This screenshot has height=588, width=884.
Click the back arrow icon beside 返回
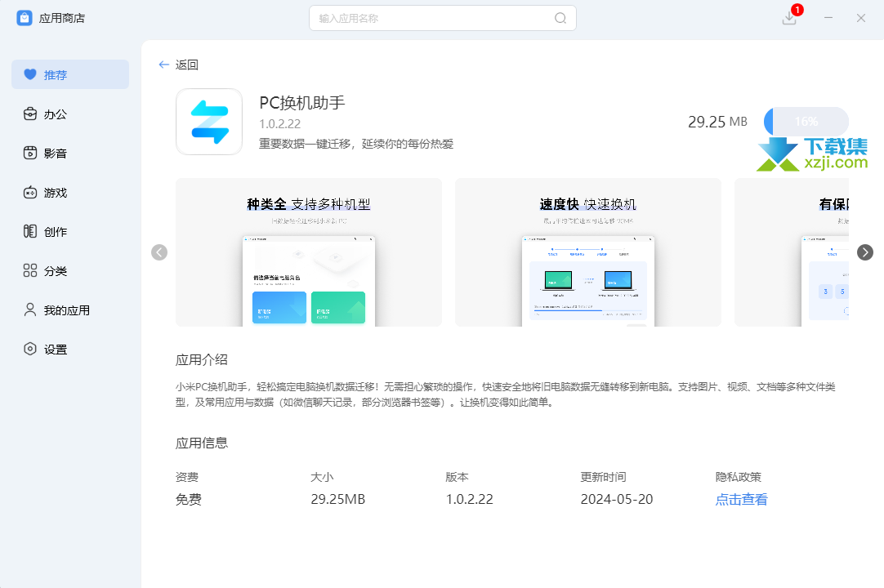tap(164, 65)
